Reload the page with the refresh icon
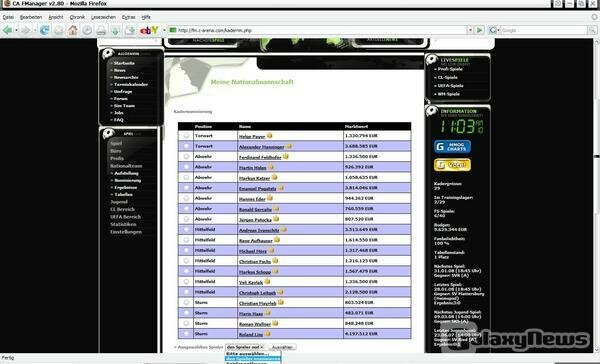The image size is (600, 364). pos(44,30)
